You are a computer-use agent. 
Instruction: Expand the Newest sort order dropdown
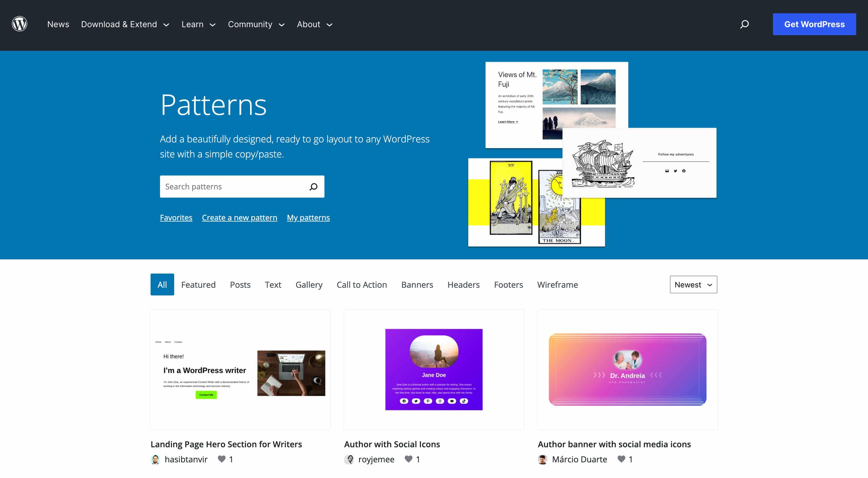point(693,284)
